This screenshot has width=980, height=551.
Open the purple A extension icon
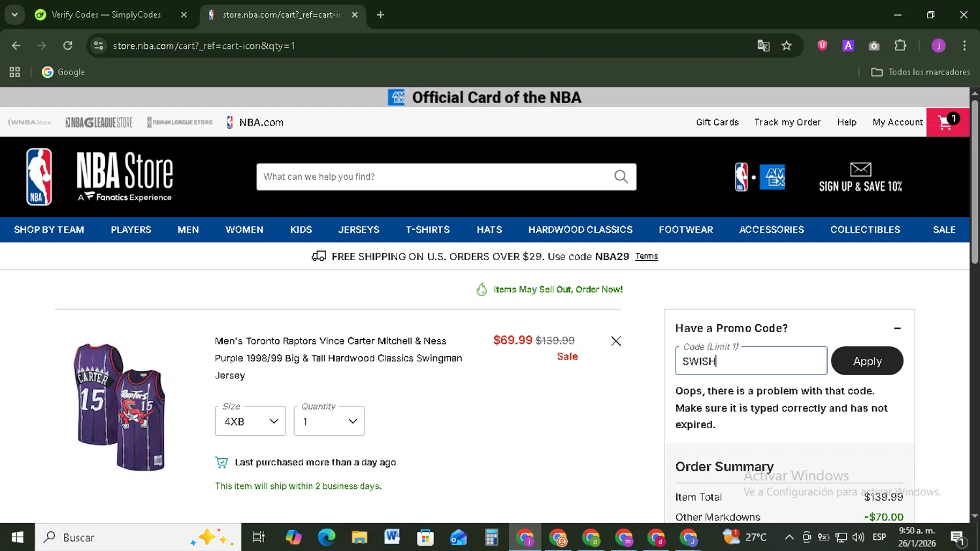[x=848, y=46]
